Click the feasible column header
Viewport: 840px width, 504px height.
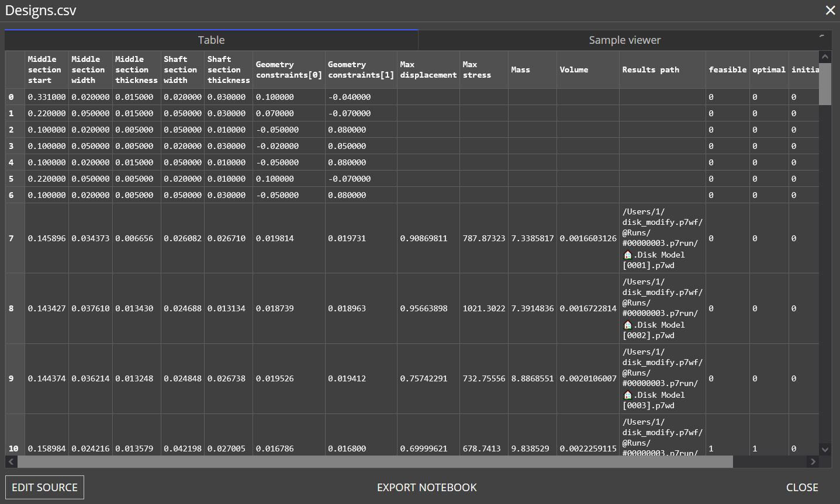click(x=727, y=69)
